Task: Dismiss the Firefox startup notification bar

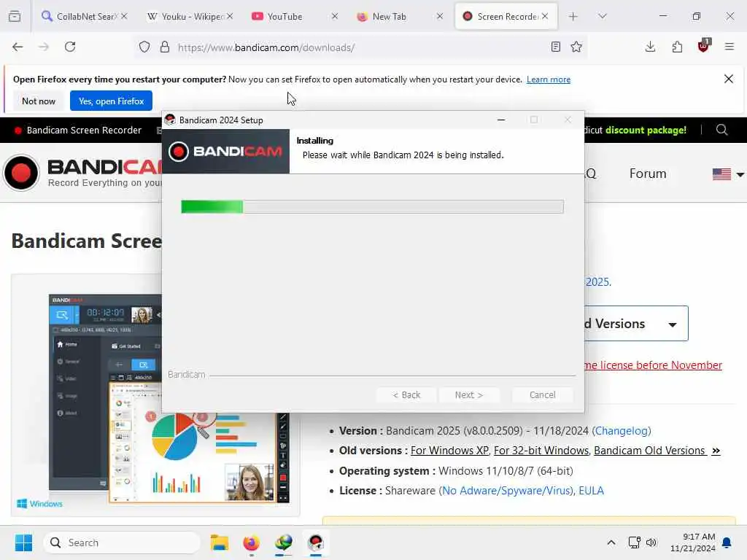Action: coord(729,79)
